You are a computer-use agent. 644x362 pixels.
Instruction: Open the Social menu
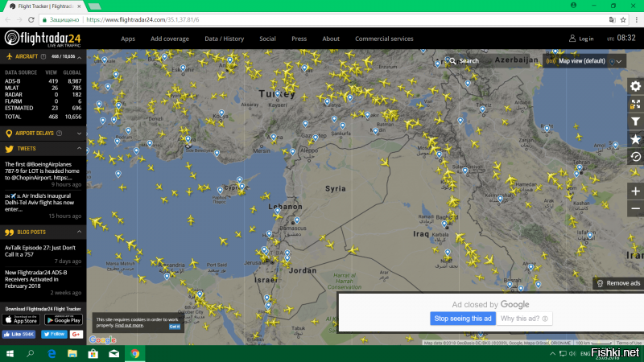[x=267, y=39]
